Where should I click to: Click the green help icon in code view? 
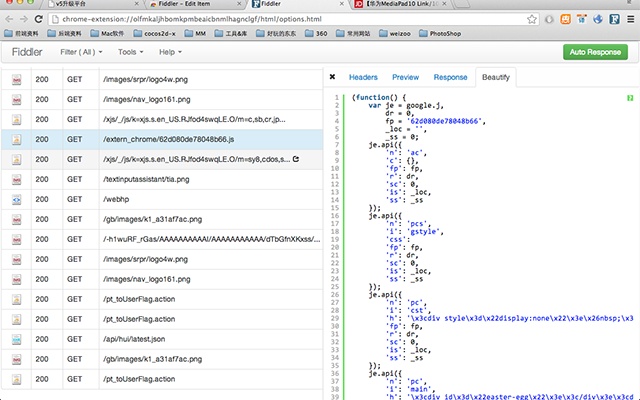[630, 98]
